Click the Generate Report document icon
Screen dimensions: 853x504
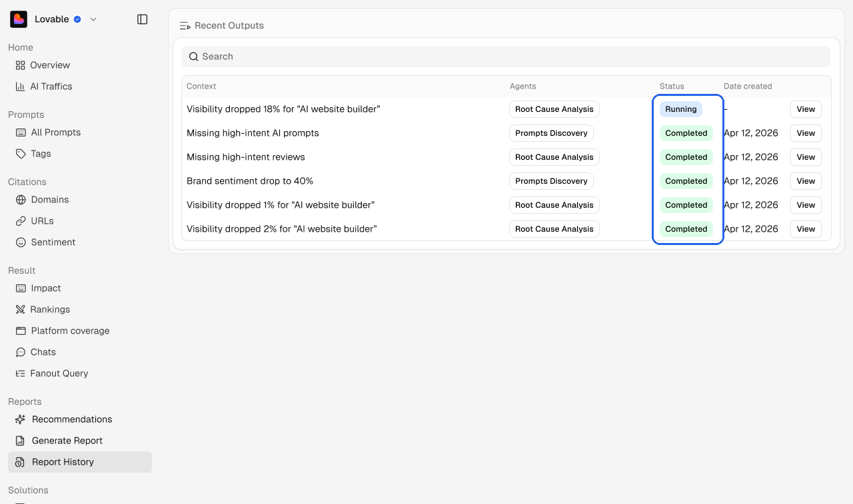(21, 441)
